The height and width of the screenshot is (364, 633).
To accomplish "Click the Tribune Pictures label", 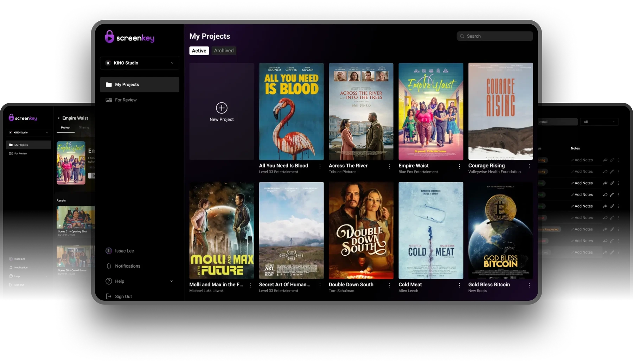I will (x=343, y=172).
